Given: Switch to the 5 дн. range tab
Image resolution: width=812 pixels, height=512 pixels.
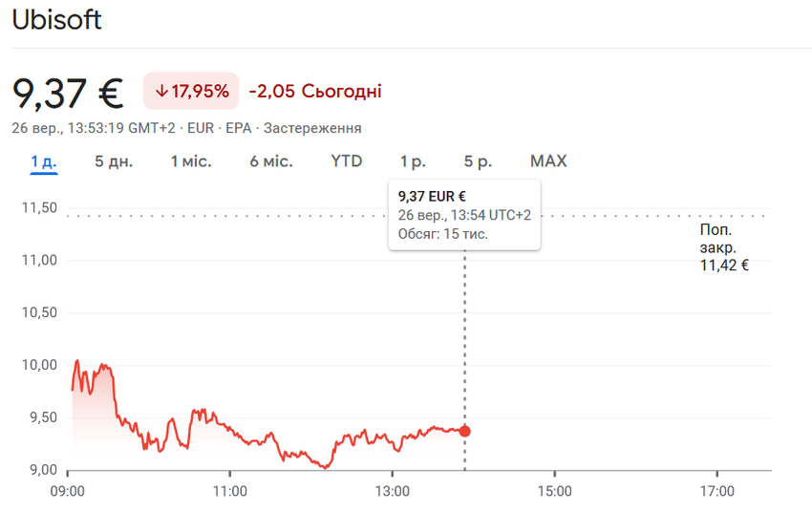Looking at the screenshot, I should (114, 161).
